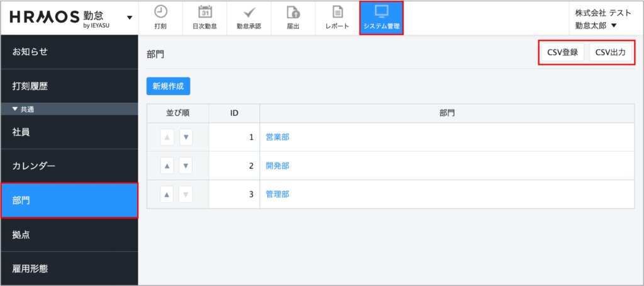Image resolution: width=644 pixels, height=286 pixels.
Task: Open 日次勤怠 calendar icon
Action: click(x=204, y=12)
